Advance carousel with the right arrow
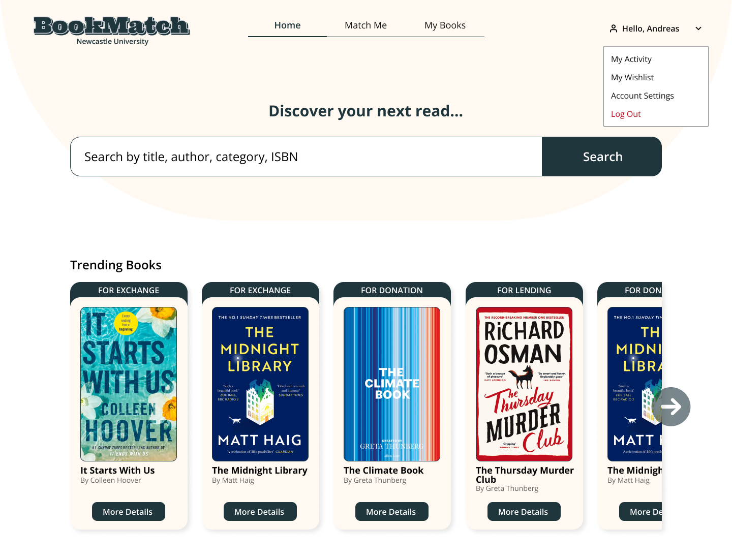This screenshot has width=732, height=560. (671, 407)
